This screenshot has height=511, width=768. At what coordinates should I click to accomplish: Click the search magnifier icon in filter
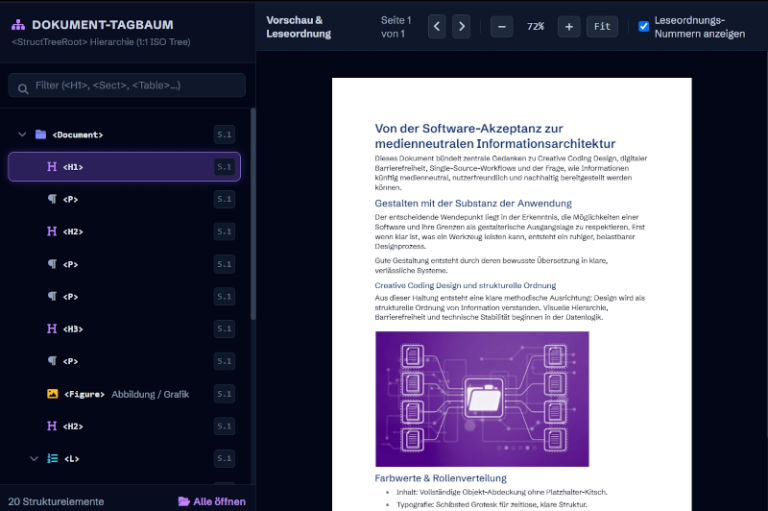pos(23,89)
